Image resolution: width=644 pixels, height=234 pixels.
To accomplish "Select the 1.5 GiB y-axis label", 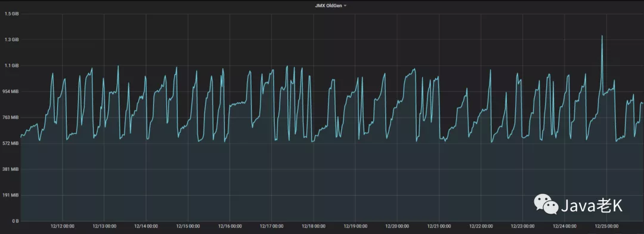I will [12, 14].
